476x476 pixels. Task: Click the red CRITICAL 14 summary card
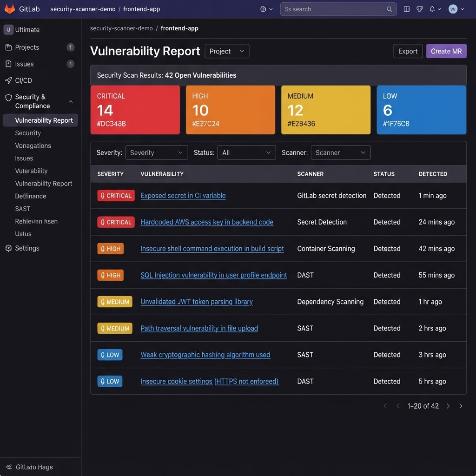[135, 110]
